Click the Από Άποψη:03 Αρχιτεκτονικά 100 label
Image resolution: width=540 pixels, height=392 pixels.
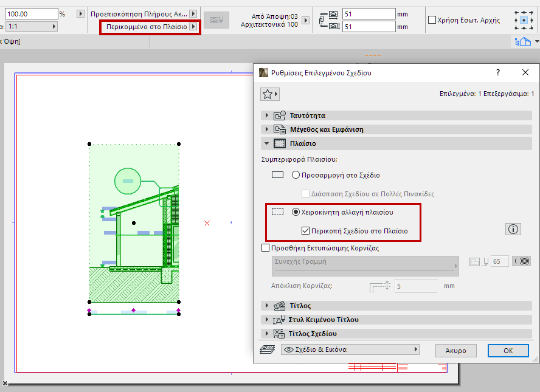(269, 20)
